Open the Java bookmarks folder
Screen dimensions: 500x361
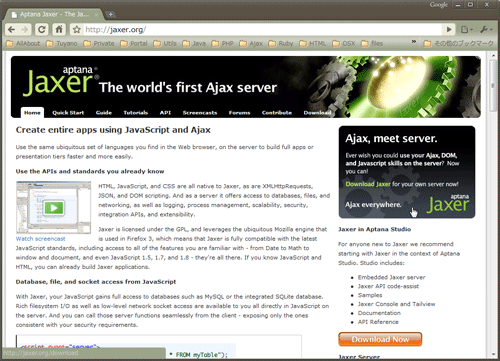pos(194,44)
